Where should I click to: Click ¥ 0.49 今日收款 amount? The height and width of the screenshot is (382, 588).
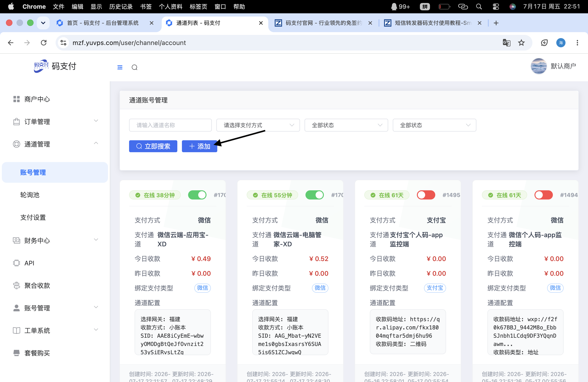click(201, 259)
